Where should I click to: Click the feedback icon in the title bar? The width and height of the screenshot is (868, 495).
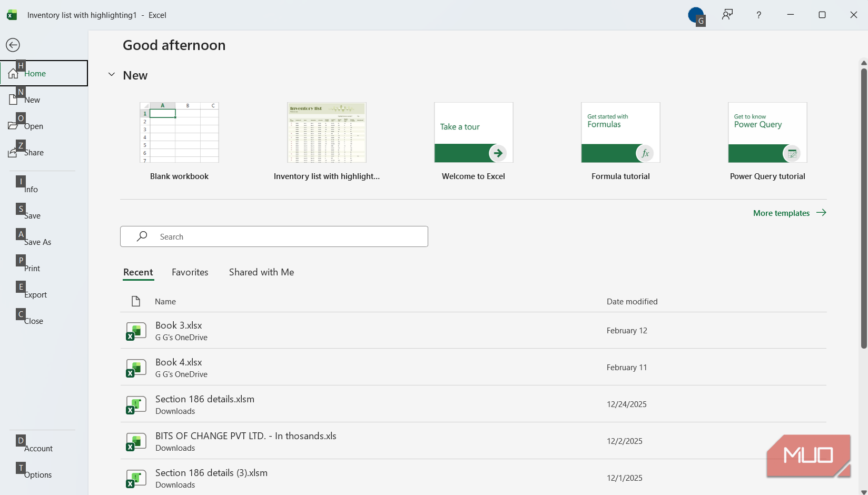tap(727, 15)
